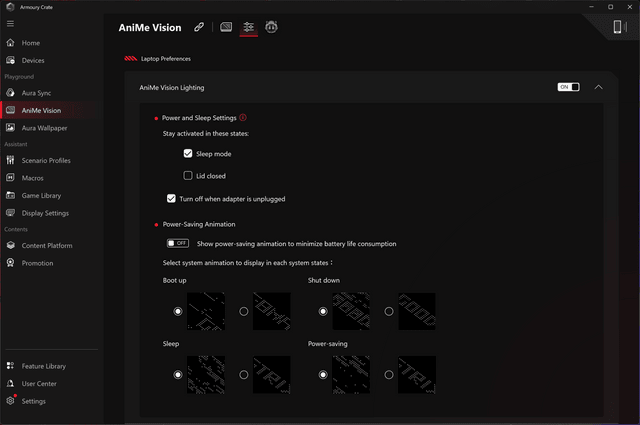The image size is (640, 425).
Task: Open the robot-face tab icon
Action: coord(271,27)
